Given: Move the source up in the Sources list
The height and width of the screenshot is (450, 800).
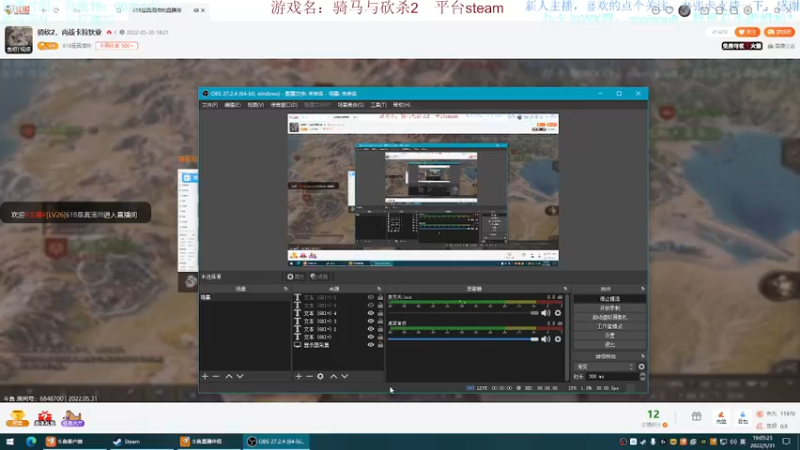Looking at the screenshot, I should 334,376.
